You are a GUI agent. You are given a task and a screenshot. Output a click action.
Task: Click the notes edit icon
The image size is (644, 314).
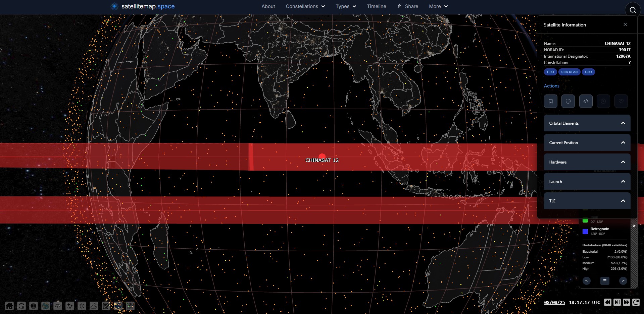point(106,306)
